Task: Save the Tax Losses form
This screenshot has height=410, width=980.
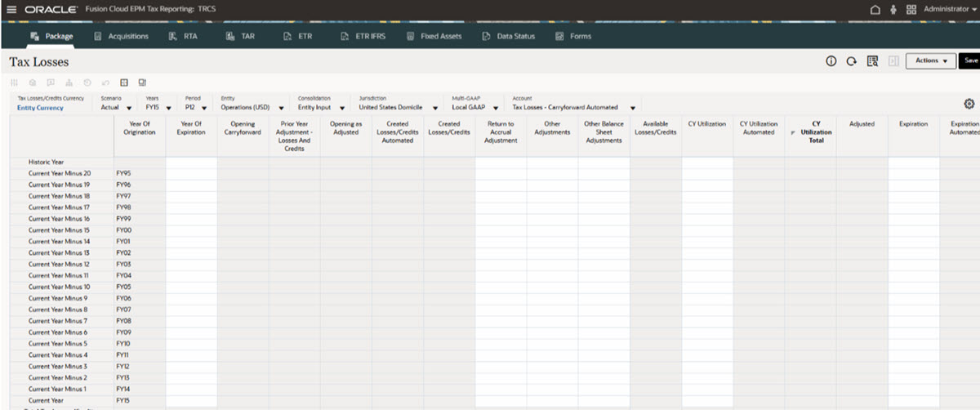Action: click(x=970, y=61)
